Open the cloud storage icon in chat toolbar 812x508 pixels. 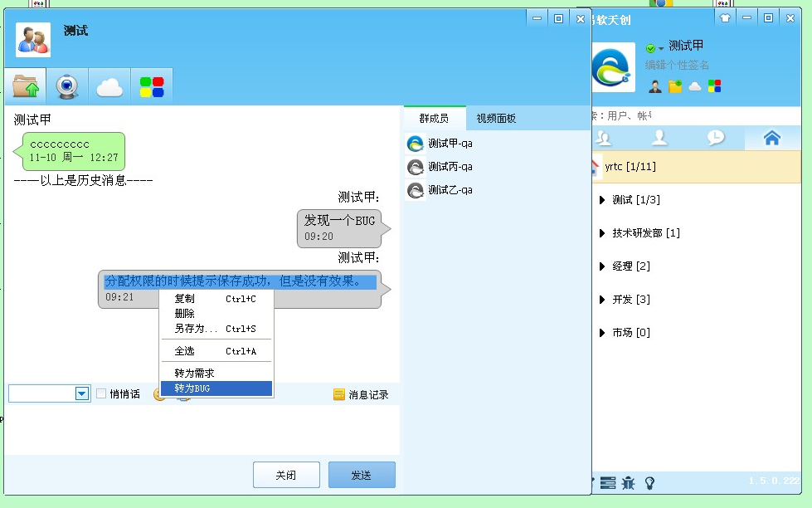(109, 86)
